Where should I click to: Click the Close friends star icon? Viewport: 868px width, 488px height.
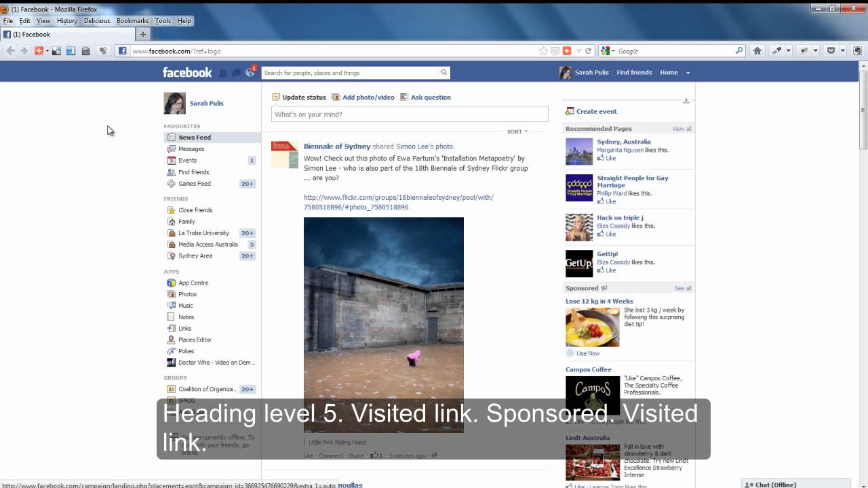pyautogui.click(x=172, y=210)
